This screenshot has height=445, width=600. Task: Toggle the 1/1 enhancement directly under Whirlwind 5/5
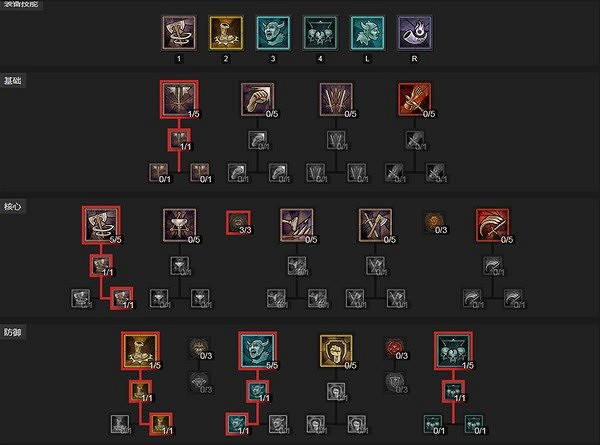tap(101, 266)
